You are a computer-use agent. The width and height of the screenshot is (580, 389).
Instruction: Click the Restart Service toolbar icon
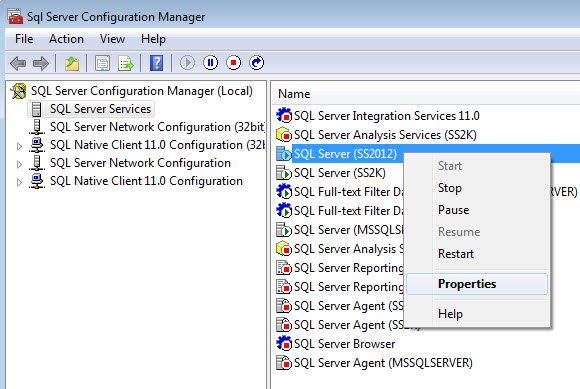(x=257, y=62)
